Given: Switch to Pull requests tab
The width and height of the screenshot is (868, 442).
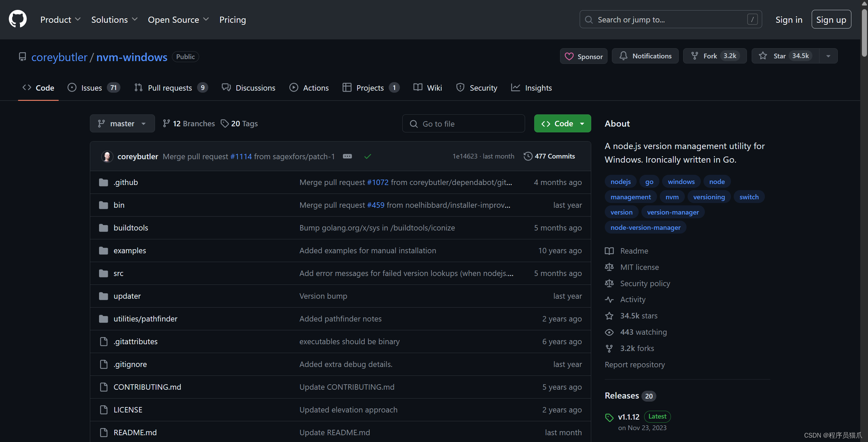Looking at the screenshot, I should [x=171, y=88].
